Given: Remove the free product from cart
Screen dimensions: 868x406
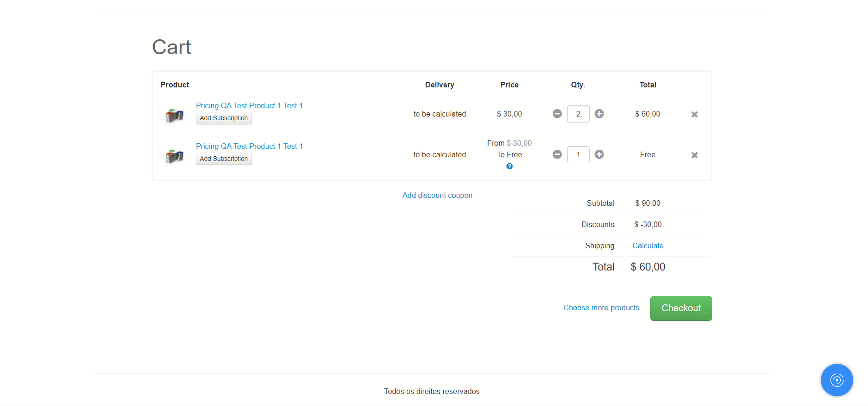Looking at the screenshot, I should pos(694,155).
